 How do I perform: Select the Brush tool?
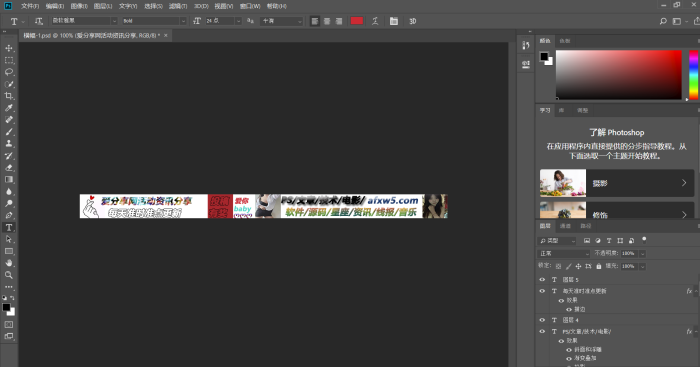click(8, 132)
